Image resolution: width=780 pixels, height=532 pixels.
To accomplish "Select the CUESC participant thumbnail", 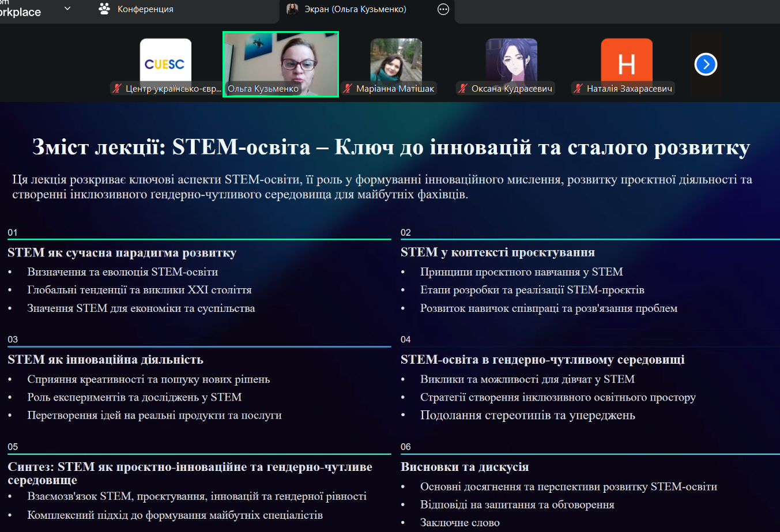I will (x=165, y=62).
